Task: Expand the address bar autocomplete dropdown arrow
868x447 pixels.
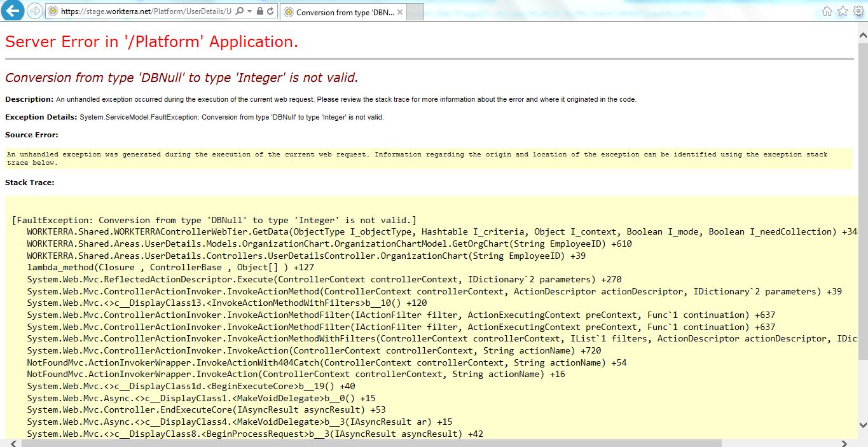Action: pyautogui.click(x=249, y=11)
